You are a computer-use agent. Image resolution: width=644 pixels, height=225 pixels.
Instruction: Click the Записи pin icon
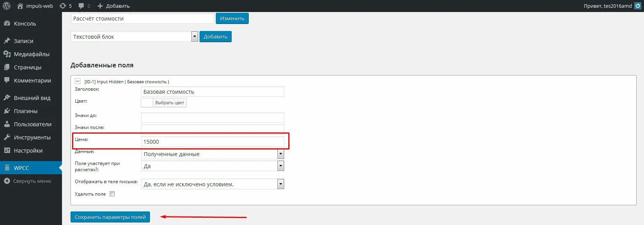(x=7, y=41)
